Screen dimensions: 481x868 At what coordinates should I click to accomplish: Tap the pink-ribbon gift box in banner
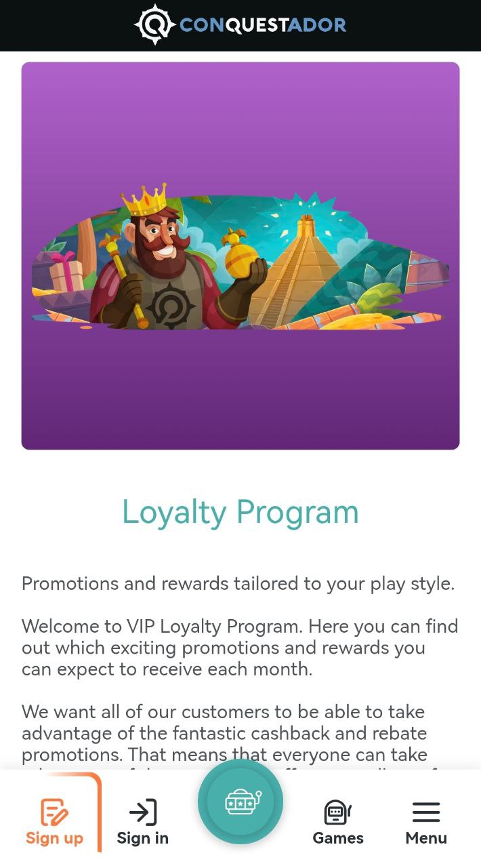(x=66, y=271)
